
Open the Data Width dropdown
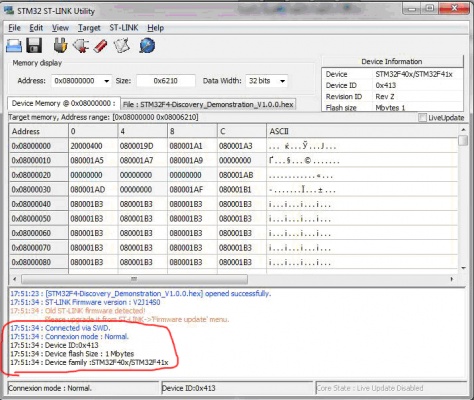point(282,81)
